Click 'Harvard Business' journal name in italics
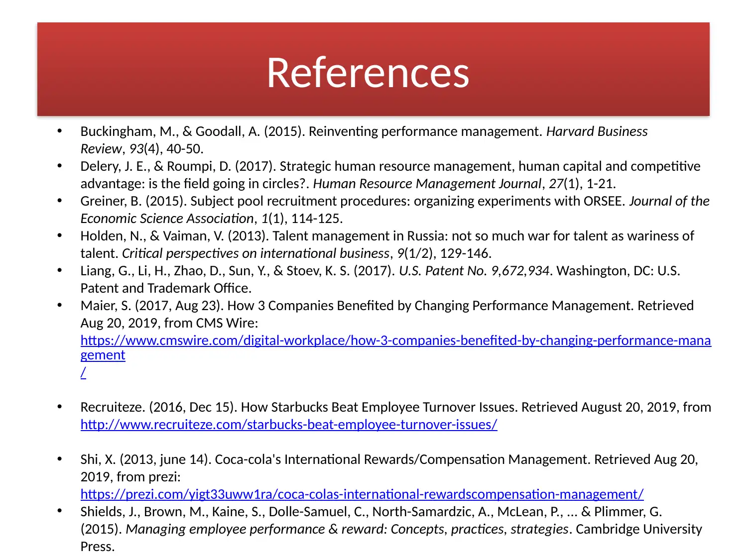 pyautogui.click(x=597, y=131)
